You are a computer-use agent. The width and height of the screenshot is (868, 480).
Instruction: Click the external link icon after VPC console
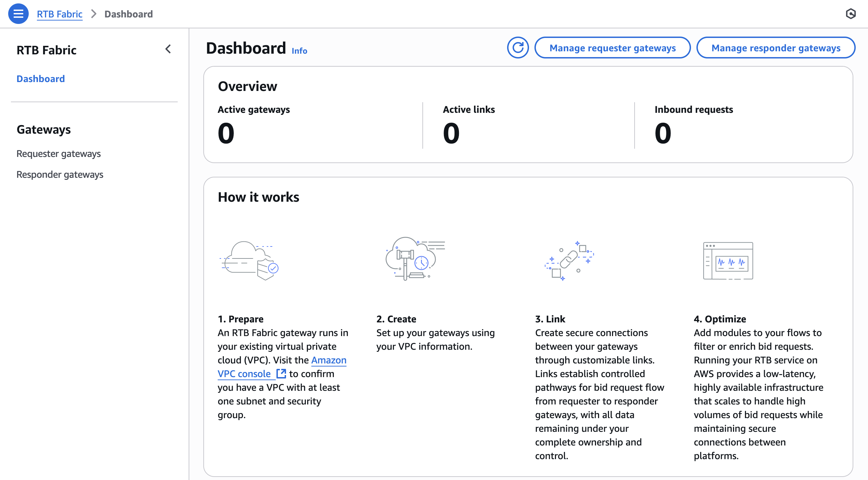(x=281, y=373)
